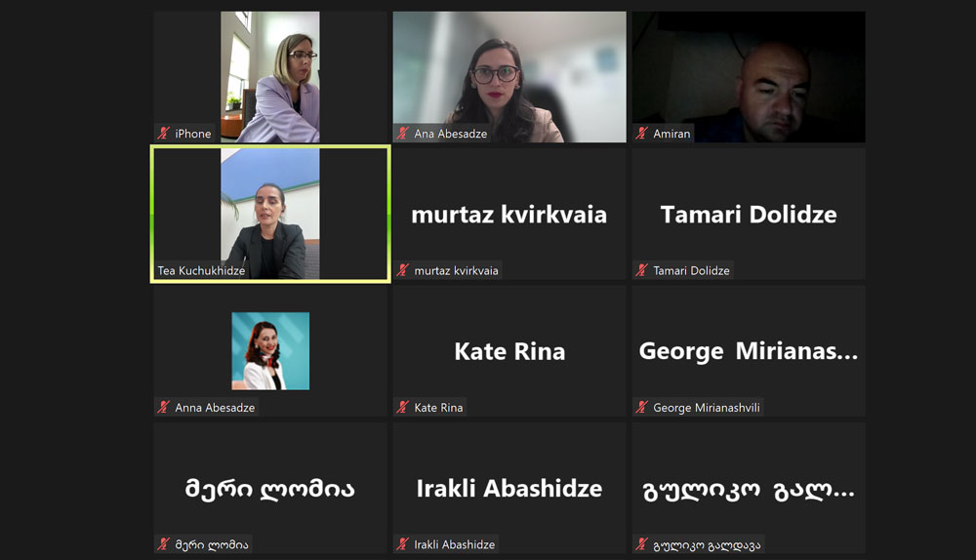Click the muted mic icon beside iPhone
Viewport: 976px width, 560px height.
click(x=164, y=133)
